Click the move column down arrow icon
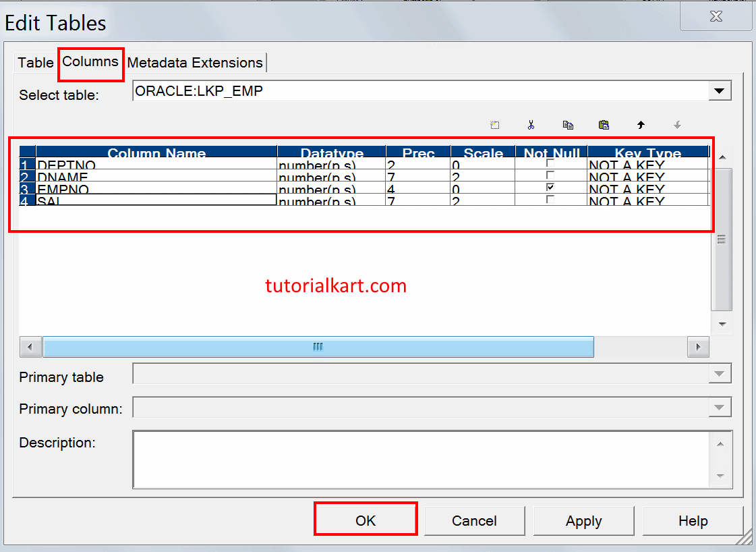 coord(676,125)
